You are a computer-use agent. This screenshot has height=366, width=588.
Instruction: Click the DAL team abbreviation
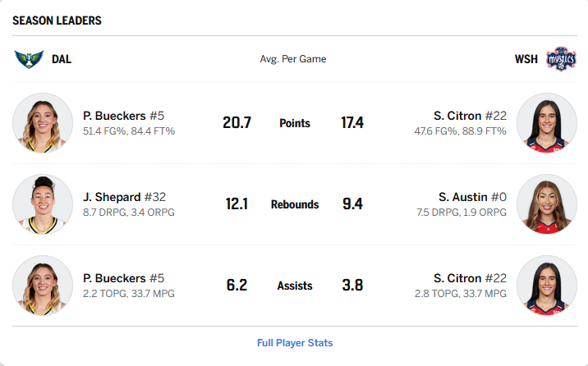point(62,59)
